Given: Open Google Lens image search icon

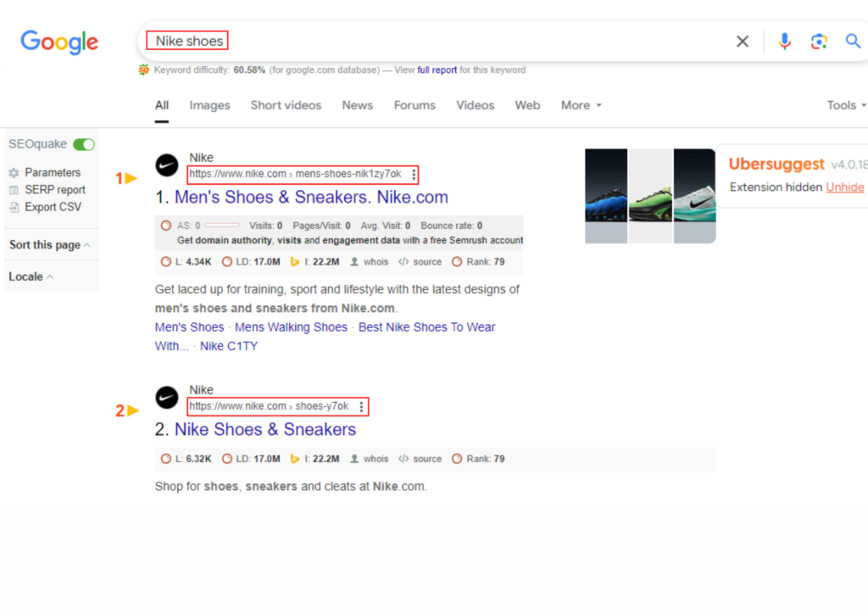Looking at the screenshot, I should (x=818, y=42).
